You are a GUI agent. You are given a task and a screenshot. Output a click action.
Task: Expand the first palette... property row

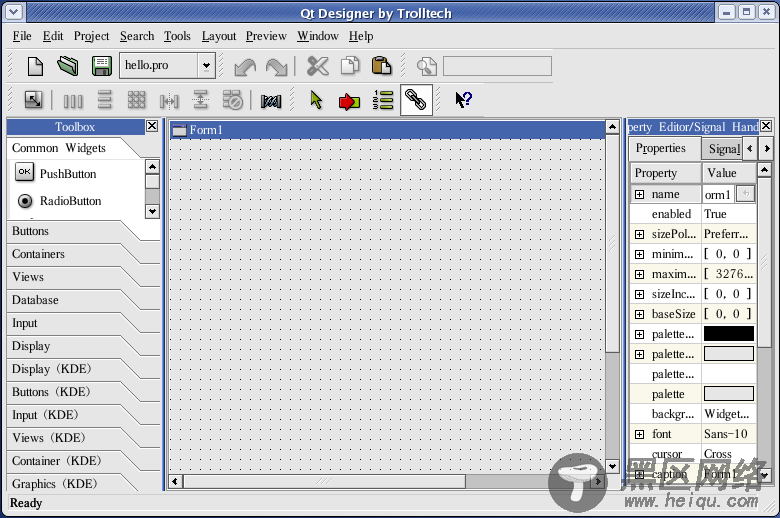[x=640, y=334]
